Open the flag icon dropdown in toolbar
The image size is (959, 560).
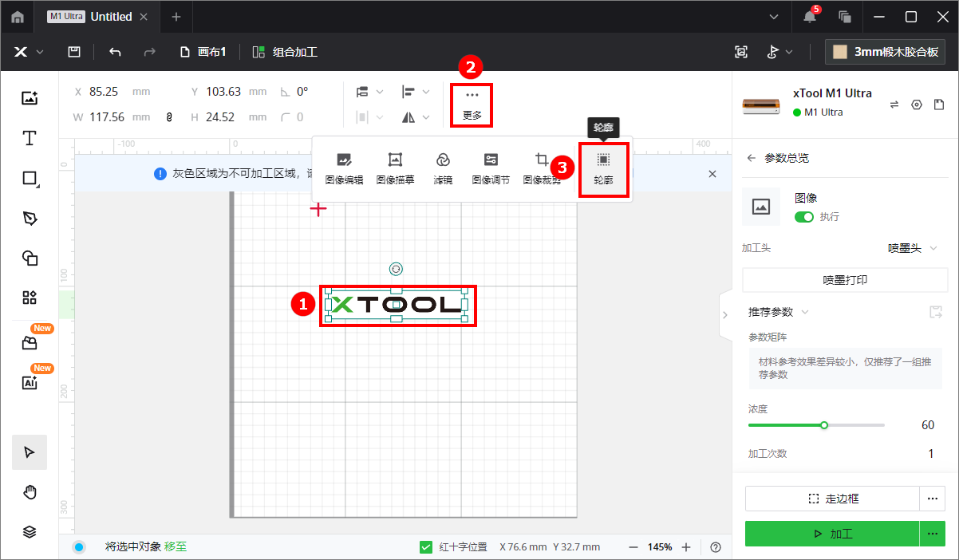[779, 52]
